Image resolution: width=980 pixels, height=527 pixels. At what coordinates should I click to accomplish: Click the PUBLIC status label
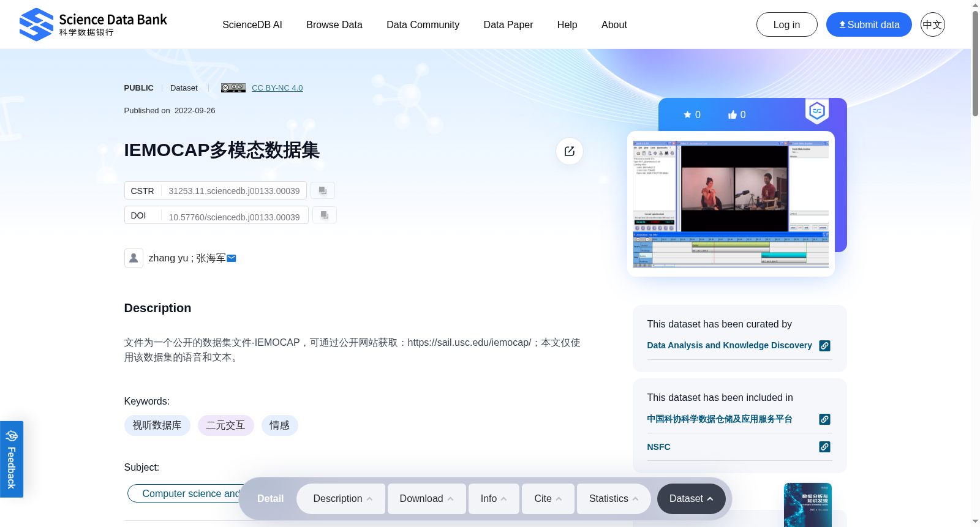pyautogui.click(x=139, y=88)
